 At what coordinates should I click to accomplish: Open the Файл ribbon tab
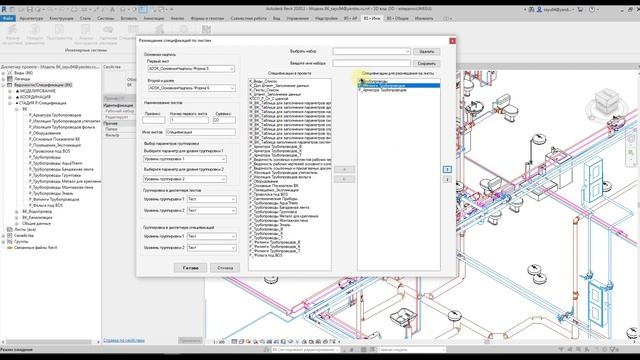[8, 18]
